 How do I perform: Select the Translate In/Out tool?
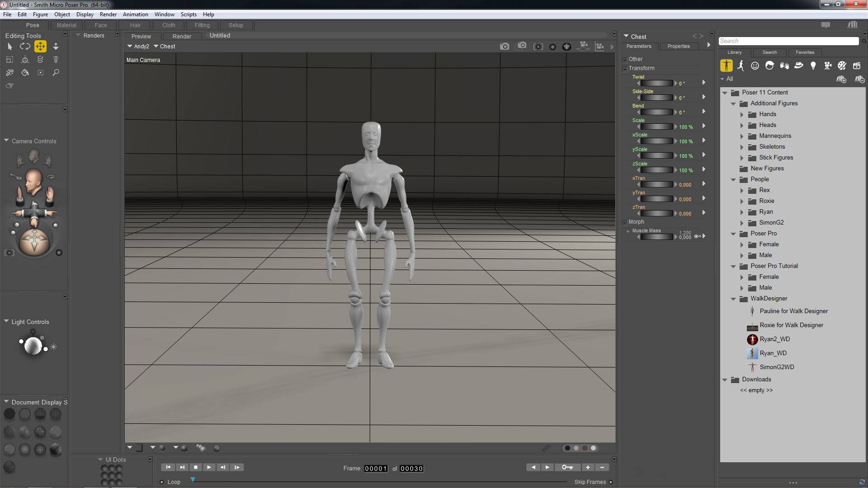(56, 46)
